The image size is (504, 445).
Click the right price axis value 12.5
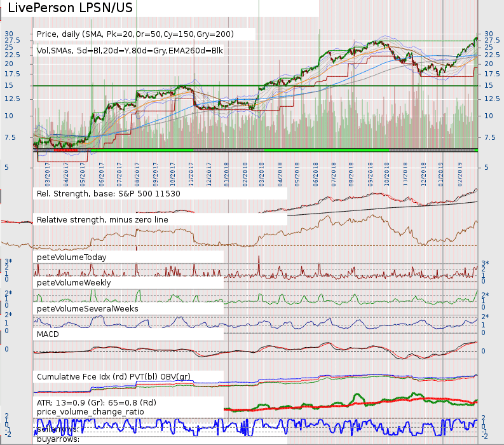tap(492, 99)
